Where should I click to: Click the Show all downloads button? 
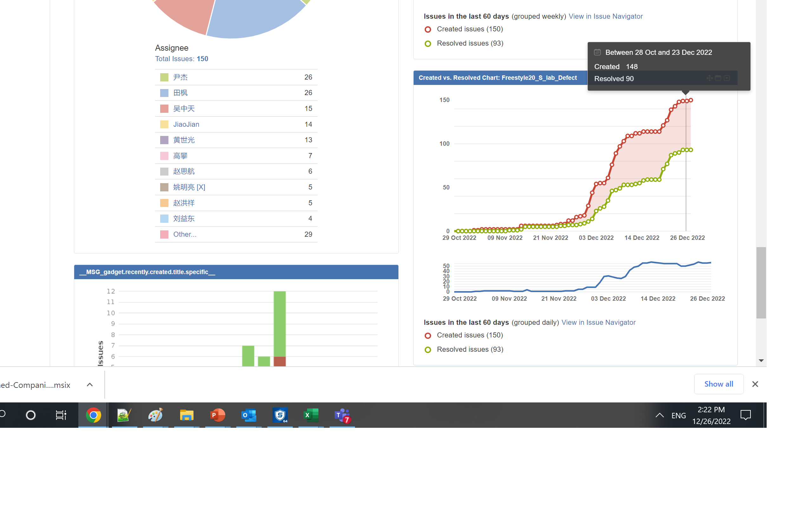coord(719,384)
